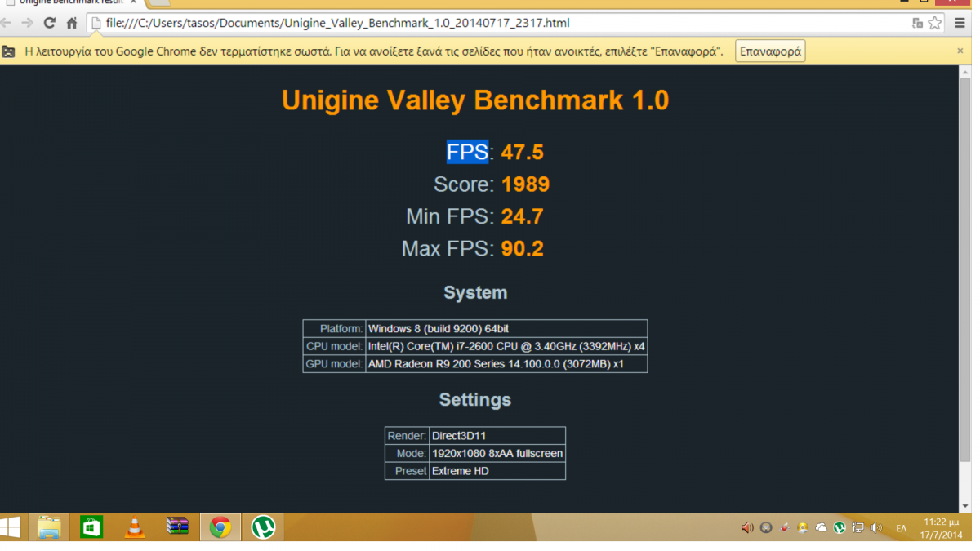The image size is (980, 551).
Task: Click the CPU model: label cell
Action: click(x=334, y=346)
